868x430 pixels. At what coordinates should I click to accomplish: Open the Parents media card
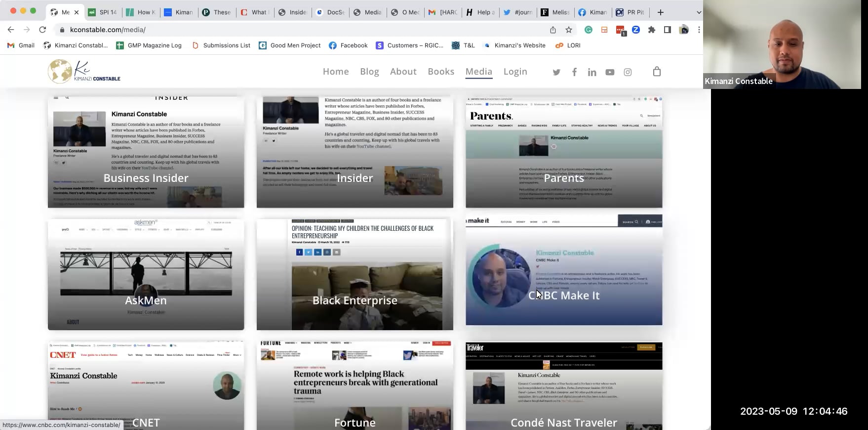click(564, 151)
